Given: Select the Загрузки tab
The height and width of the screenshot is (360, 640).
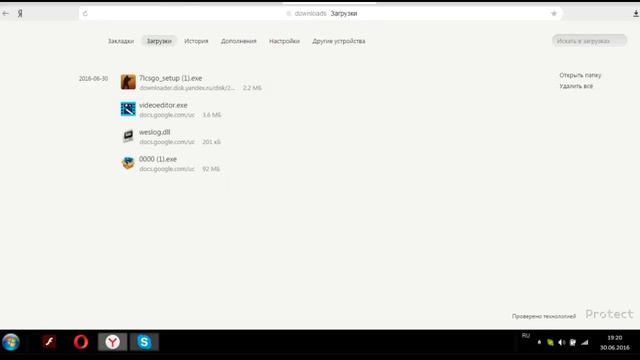Looking at the screenshot, I should [x=159, y=41].
